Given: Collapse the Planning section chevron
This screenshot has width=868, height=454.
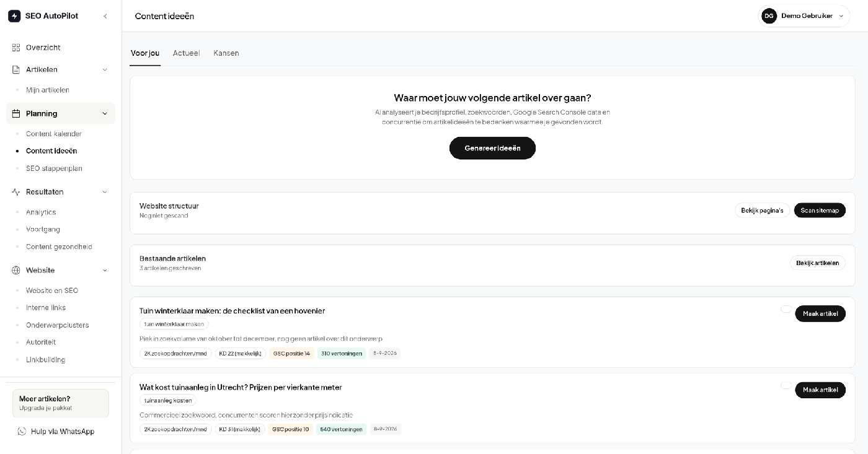Looking at the screenshot, I should pyautogui.click(x=104, y=114).
